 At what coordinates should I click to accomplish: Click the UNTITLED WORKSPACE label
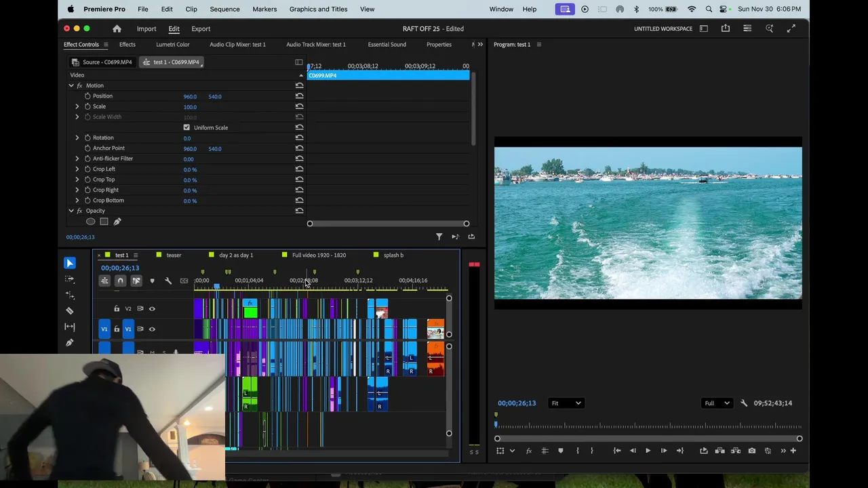click(663, 28)
